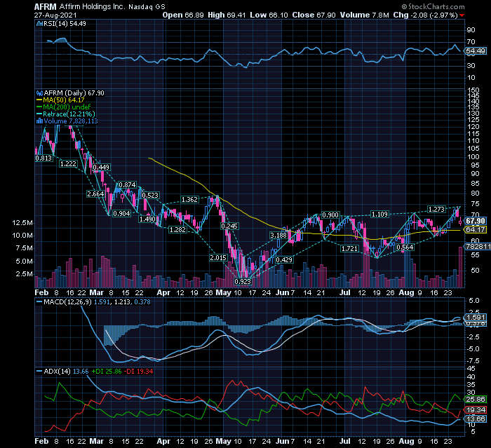Click the ADX(14) 13.66 indicator label
The height and width of the screenshot is (448, 491).
coord(67,372)
